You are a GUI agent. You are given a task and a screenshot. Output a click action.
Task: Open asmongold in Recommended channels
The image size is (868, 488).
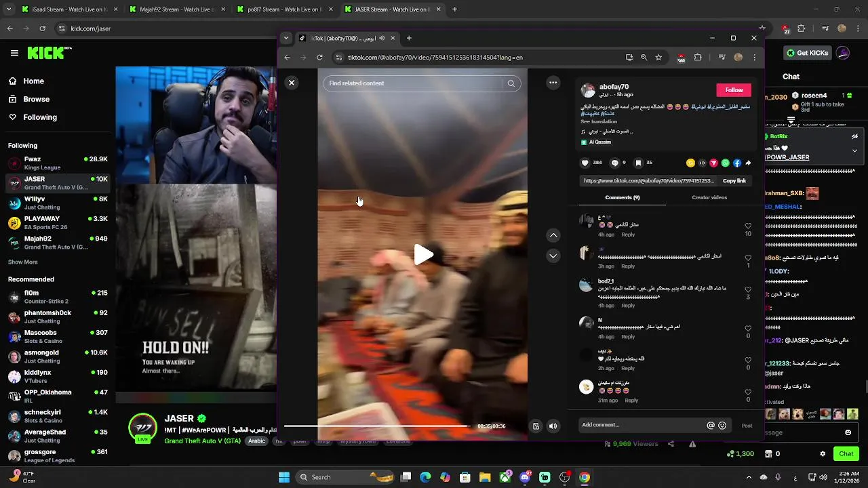pos(58,357)
